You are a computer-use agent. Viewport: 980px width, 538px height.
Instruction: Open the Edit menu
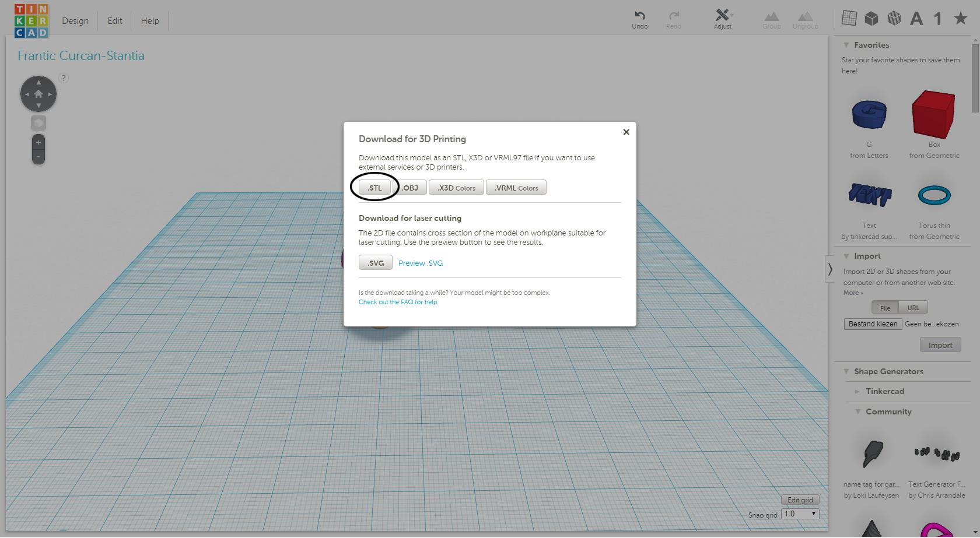point(115,21)
